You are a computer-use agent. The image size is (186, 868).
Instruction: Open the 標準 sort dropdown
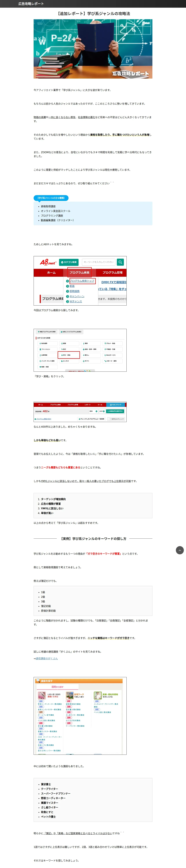[x=93, y=411]
